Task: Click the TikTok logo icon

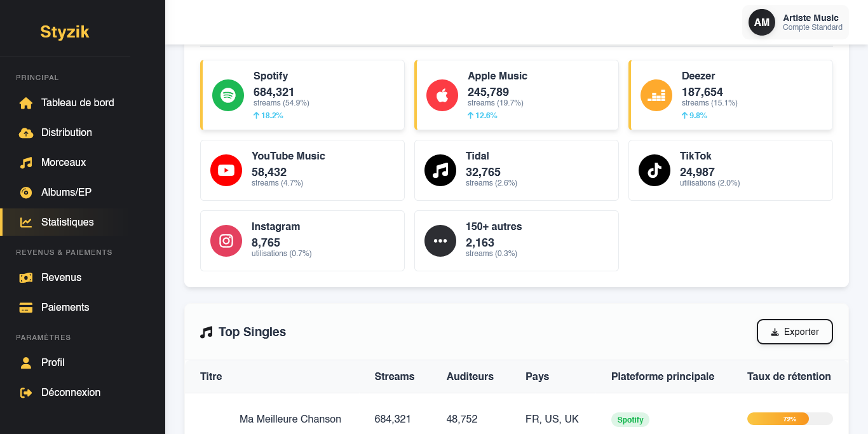Action: (x=654, y=170)
